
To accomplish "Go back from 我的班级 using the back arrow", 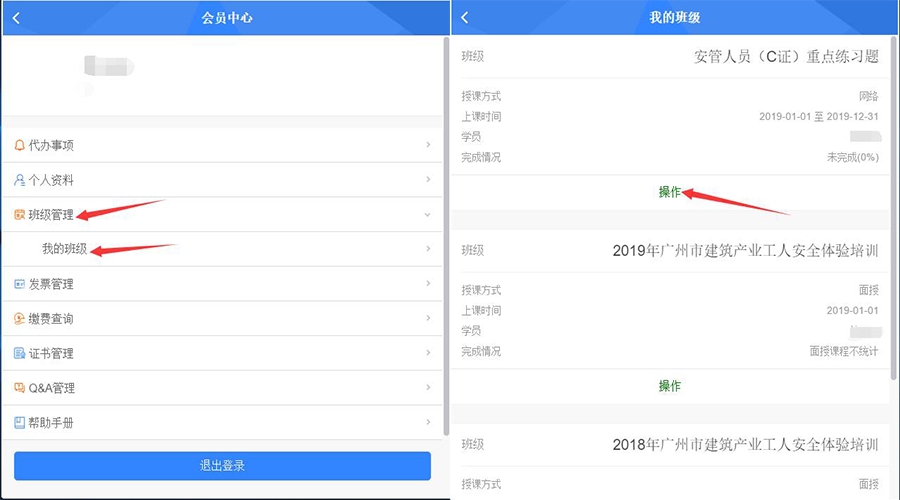I will tap(465, 18).
